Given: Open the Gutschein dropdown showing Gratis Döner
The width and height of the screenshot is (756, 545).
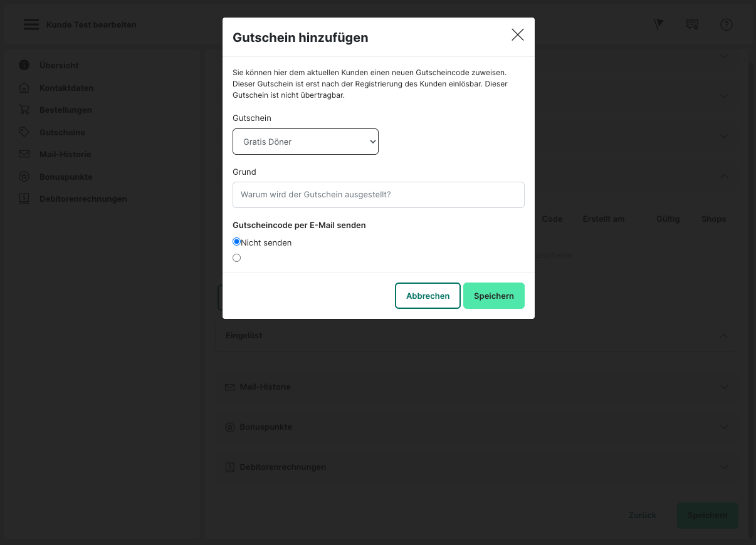Looking at the screenshot, I should (x=305, y=142).
